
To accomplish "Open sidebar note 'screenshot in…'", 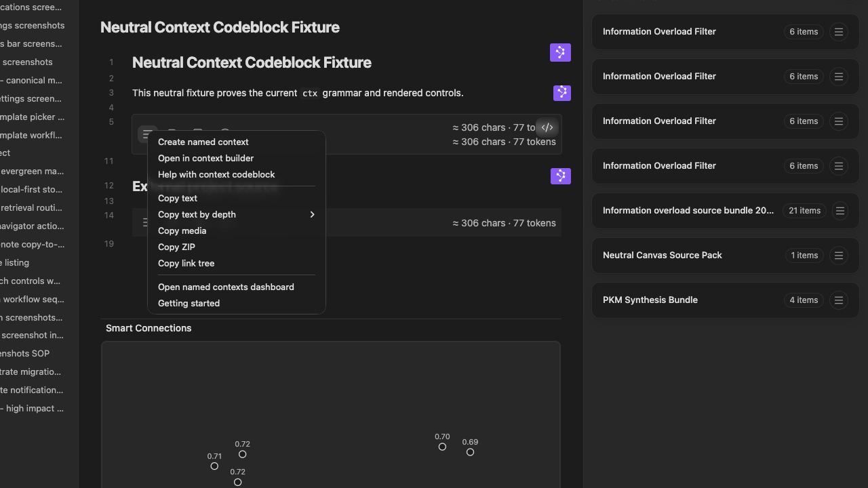I will pos(32,335).
